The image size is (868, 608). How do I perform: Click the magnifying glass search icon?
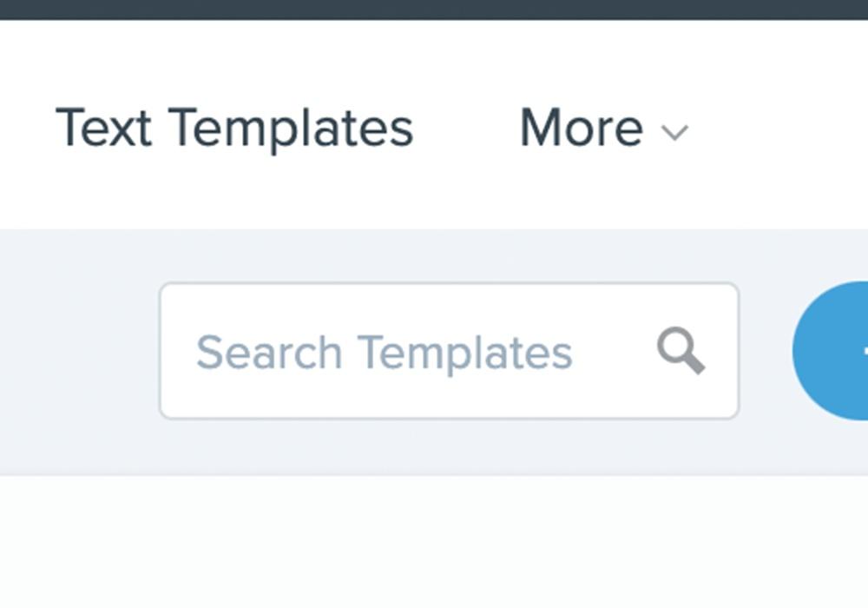pyautogui.click(x=681, y=351)
